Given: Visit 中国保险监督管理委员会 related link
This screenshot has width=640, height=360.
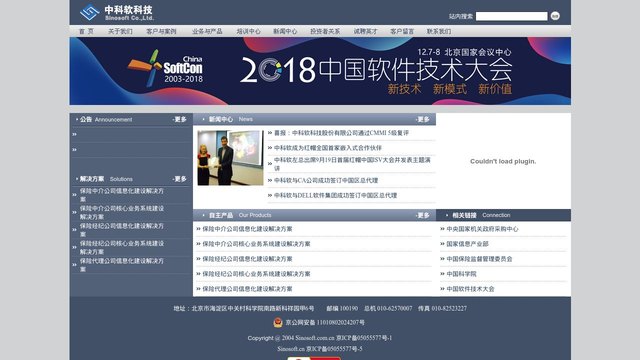Looking at the screenshot, I should (479, 259).
